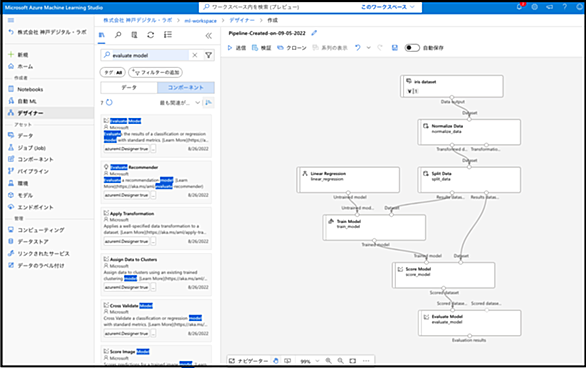Toggle the sort order icon in results
The height and width of the screenshot is (368, 586).
208,102
